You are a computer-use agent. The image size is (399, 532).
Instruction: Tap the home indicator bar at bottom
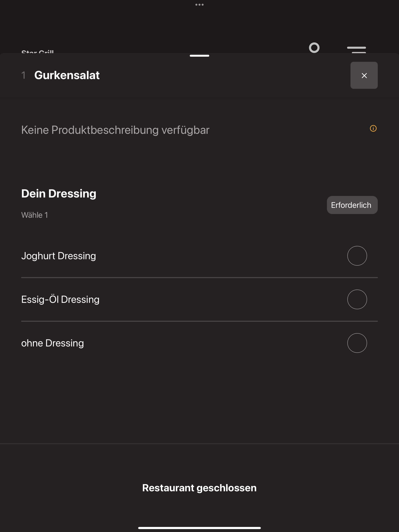[199, 528]
